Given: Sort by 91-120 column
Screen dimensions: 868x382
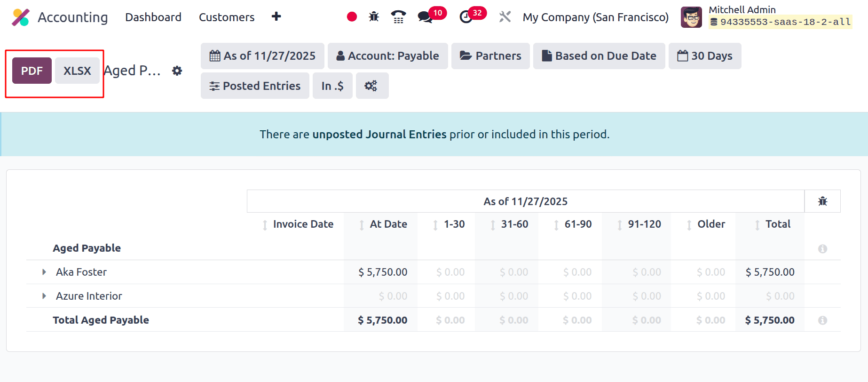Looking at the screenshot, I should point(639,224).
